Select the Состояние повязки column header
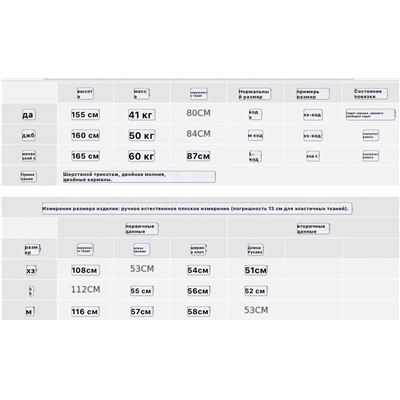400x400 pixels. click(371, 94)
